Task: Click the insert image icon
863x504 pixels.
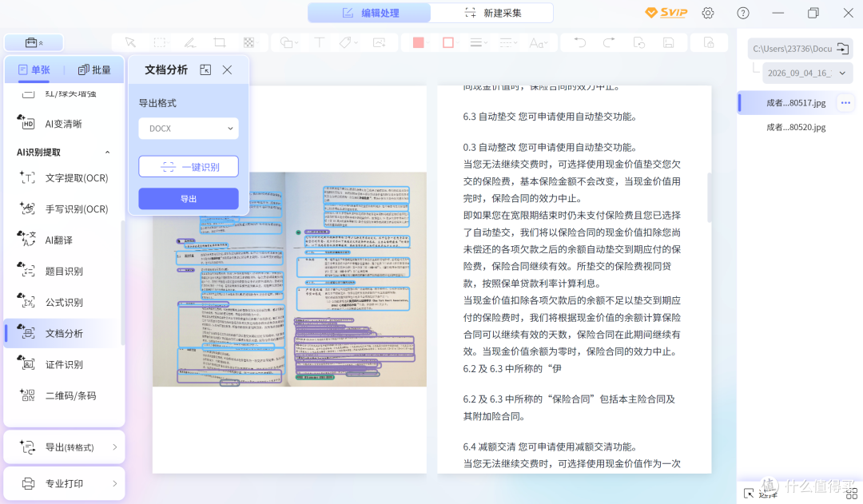Action: coord(380,42)
